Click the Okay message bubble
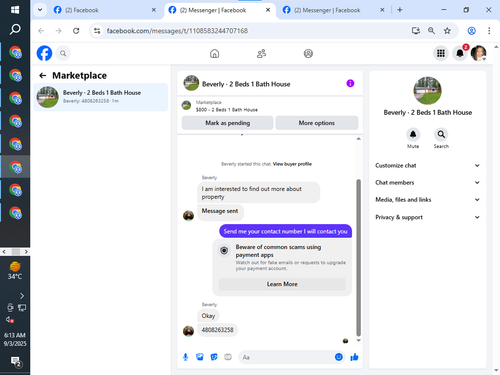The height and width of the screenshot is (375, 500). coord(208,316)
